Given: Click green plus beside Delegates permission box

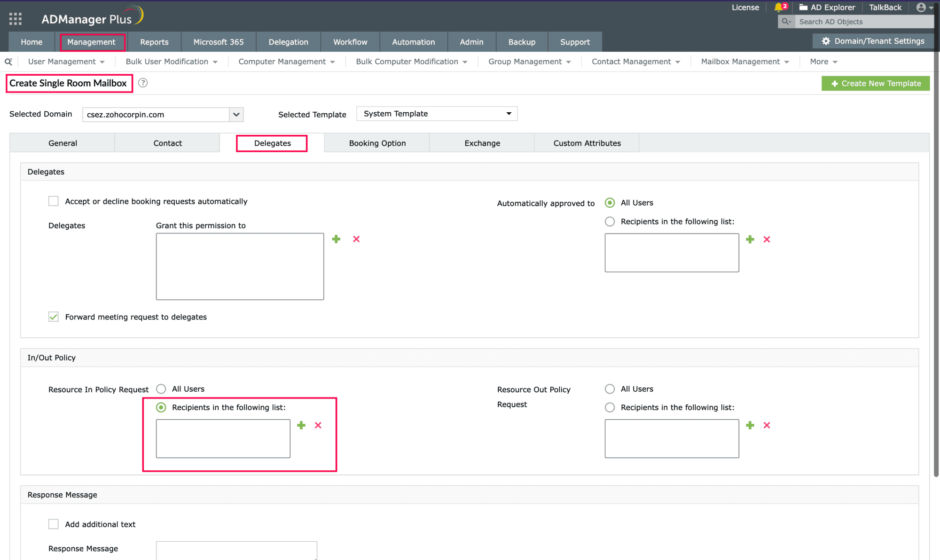Looking at the screenshot, I should tap(336, 239).
